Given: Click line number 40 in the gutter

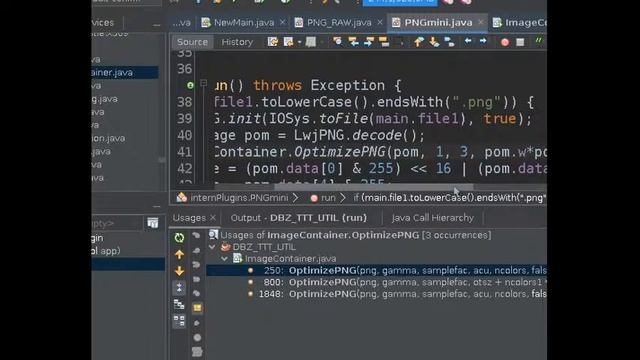Looking at the screenshot, I should [184, 135].
